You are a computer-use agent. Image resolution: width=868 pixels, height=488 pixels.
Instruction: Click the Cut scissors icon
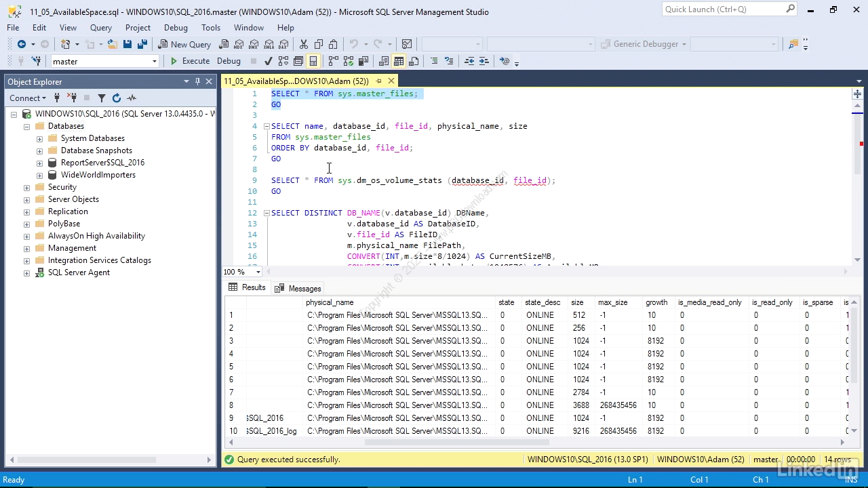point(303,44)
